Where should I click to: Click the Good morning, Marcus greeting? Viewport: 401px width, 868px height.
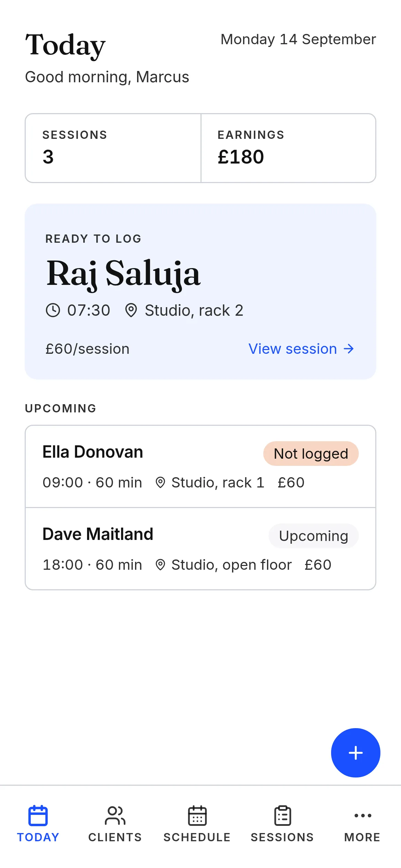(x=107, y=77)
